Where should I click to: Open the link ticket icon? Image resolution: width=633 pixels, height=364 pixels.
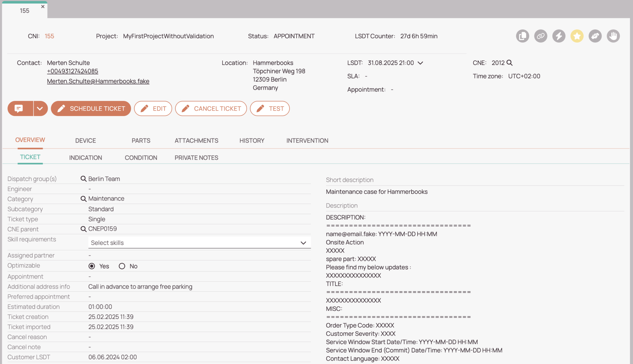click(540, 36)
